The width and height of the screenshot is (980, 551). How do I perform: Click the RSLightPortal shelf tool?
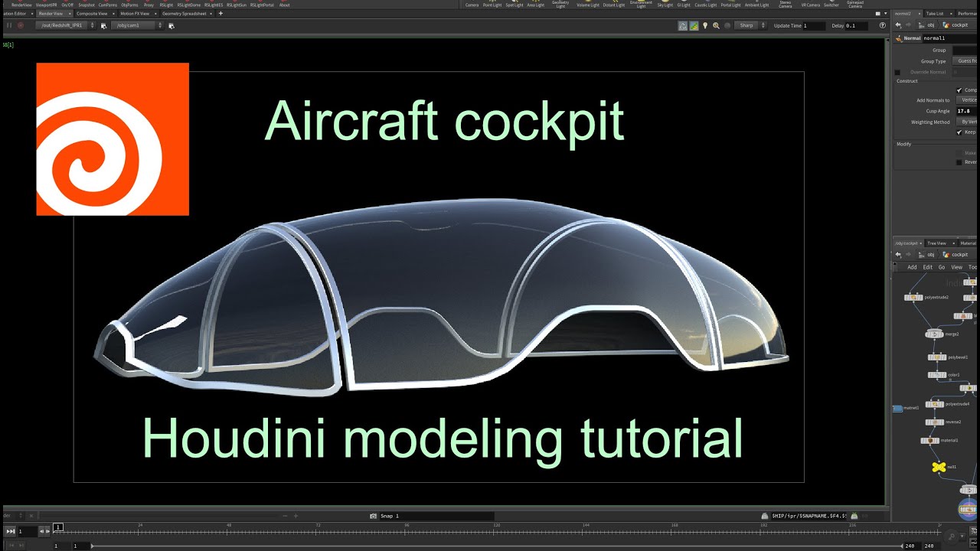point(262,5)
